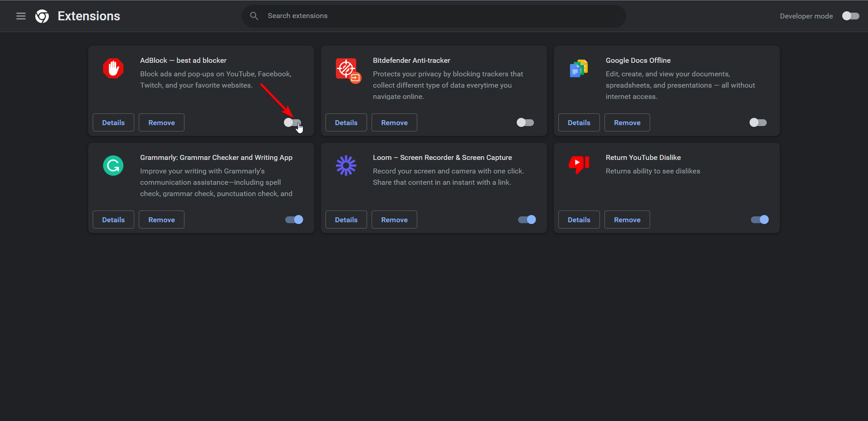This screenshot has width=868, height=421.
Task: Turn off the Loom extension toggle
Action: point(527,220)
